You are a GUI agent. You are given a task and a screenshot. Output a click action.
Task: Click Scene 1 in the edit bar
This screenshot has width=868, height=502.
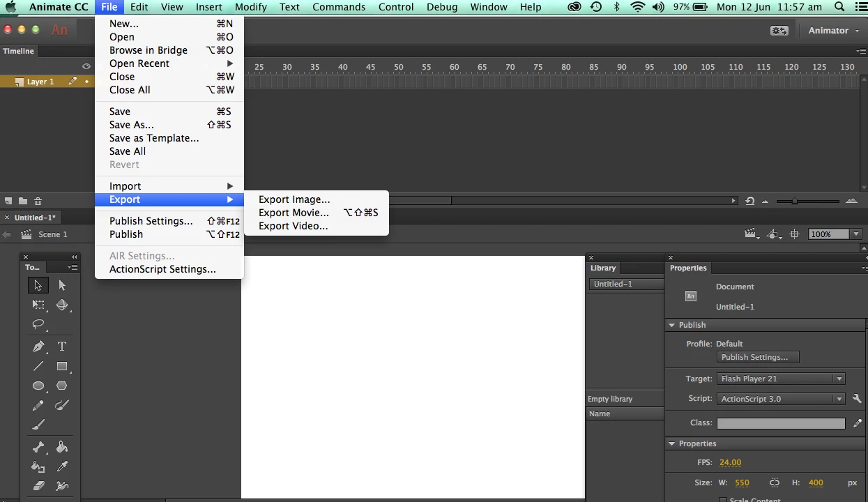pos(53,234)
